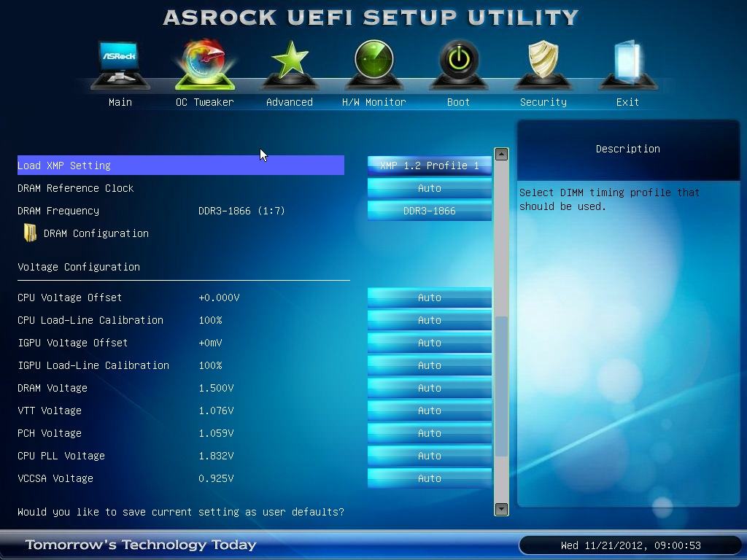Open the DRAM Configuration folder icon

point(30,233)
